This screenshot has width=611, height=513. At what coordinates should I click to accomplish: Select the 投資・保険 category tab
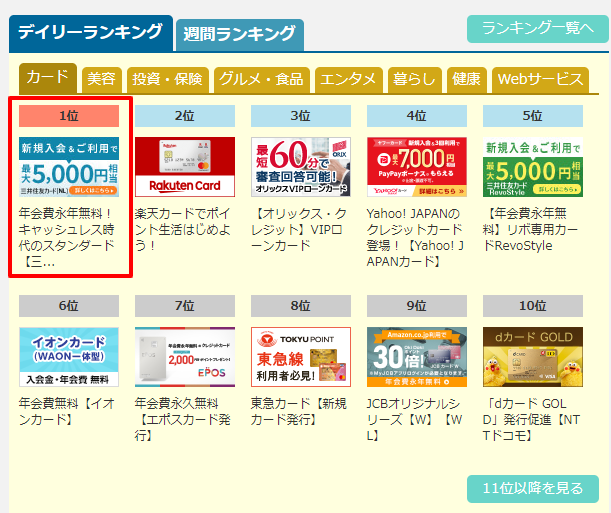[168, 80]
